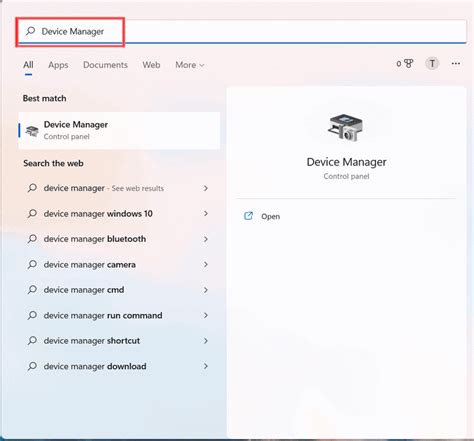Image resolution: width=474 pixels, height=441 pixels.
Task: Choose device manager run command suggestion
Action: [118, 315]
